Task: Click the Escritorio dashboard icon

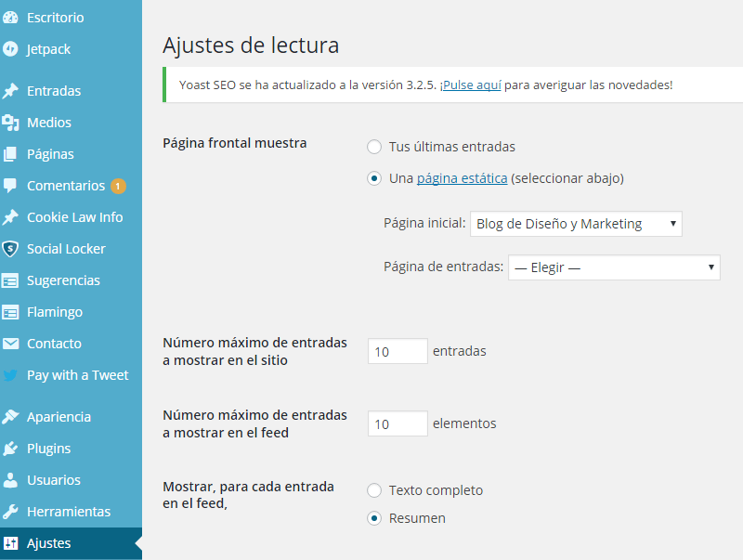Action: 10,18
